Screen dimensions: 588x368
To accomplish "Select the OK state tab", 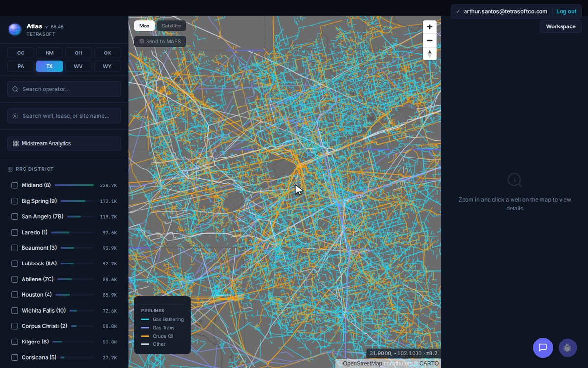I will [x=107, y=53].
